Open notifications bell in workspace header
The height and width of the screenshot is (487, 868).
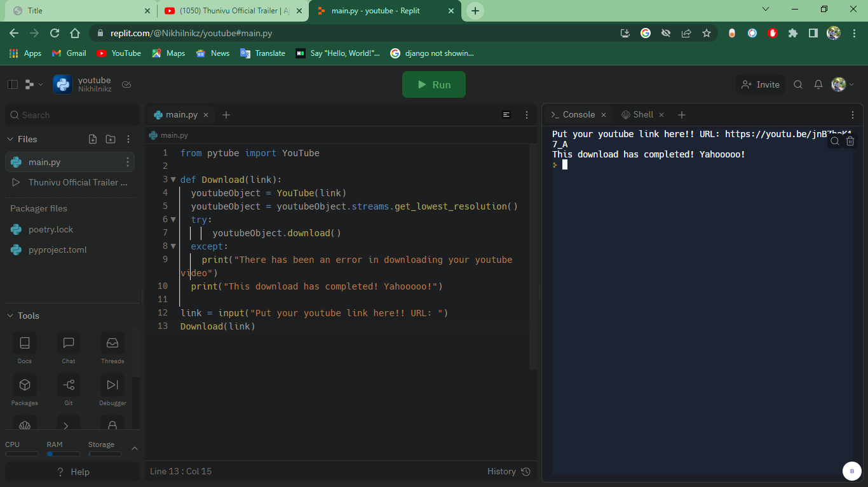818,84
